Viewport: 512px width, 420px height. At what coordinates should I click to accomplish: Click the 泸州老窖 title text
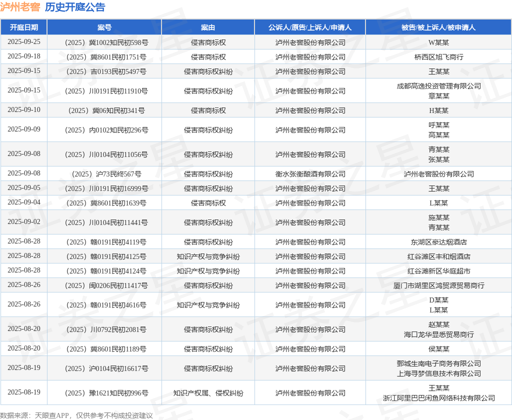20,7
